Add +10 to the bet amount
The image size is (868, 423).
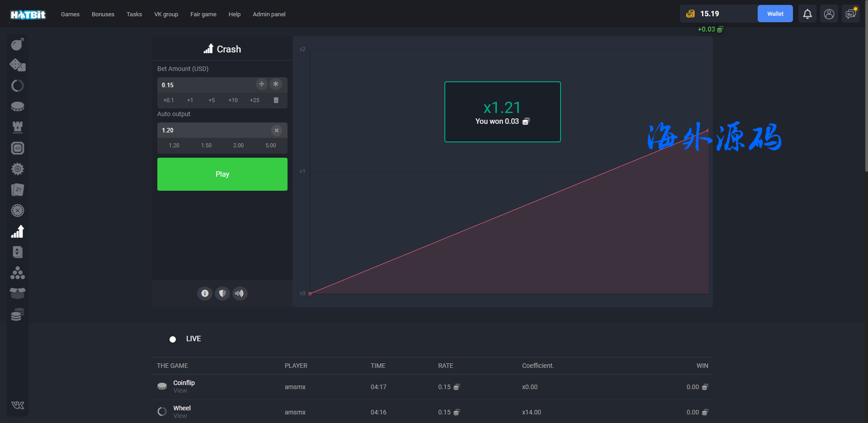(x=233, y=100)
